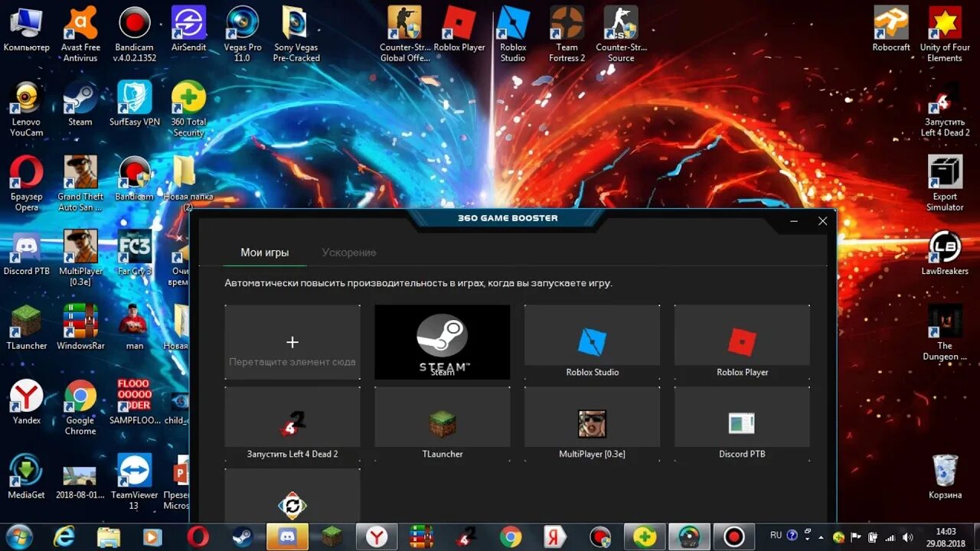The image size is (980, 551).
Task: Select the Запустить Left 4 Dead 2 desktop shortcut
Action: click(x=945, y=109)
